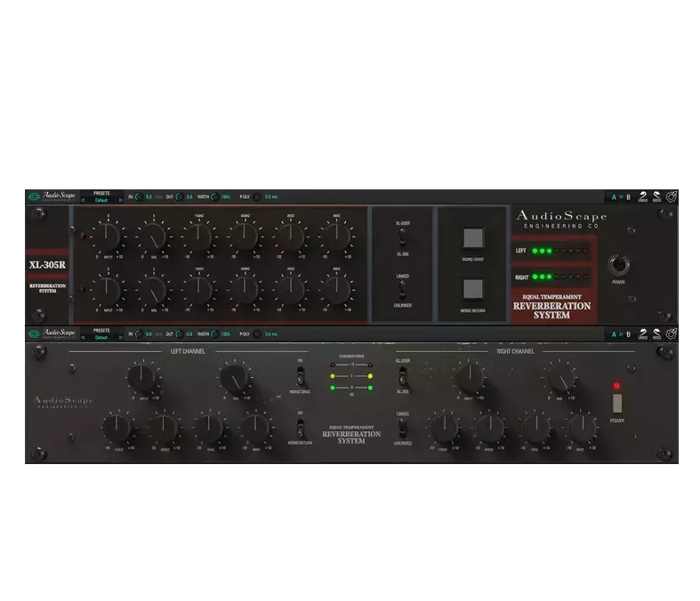
Task: Toggle the round POWER switch on the XL-305R unit
Action: (x=619, y=265)
